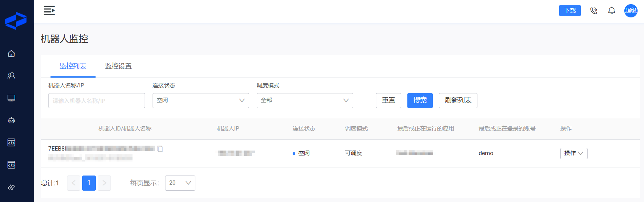Click the 可调度 cell in the row

pos(354,153)
